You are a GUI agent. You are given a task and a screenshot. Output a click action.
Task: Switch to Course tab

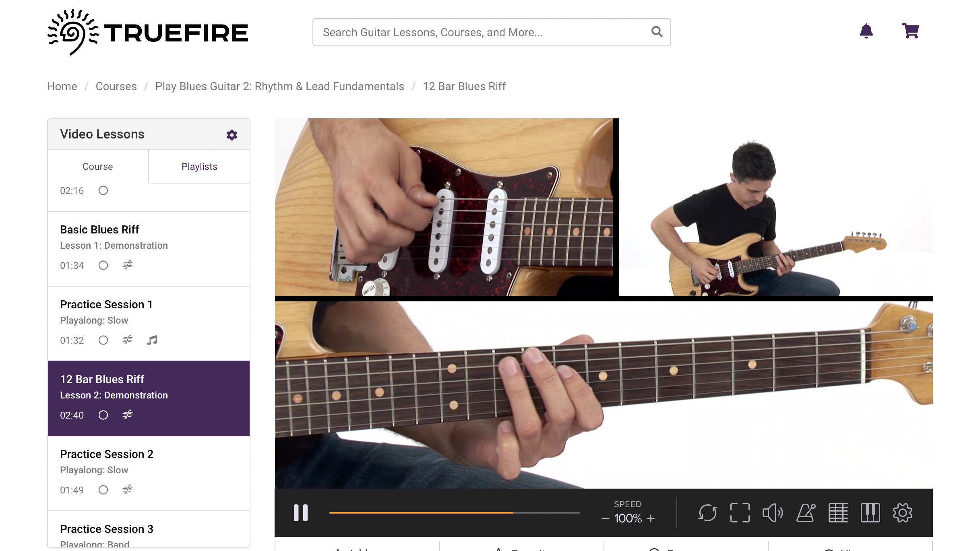tap(97, 166)
